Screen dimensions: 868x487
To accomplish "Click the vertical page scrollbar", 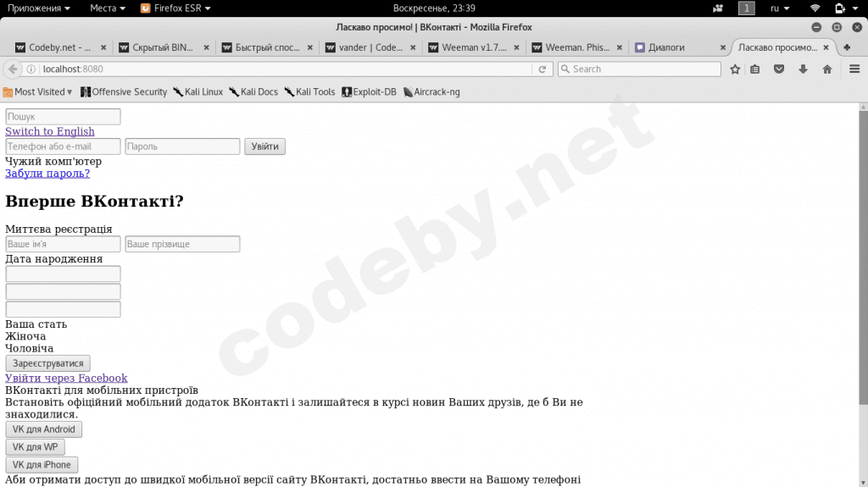I will (863, 295).
